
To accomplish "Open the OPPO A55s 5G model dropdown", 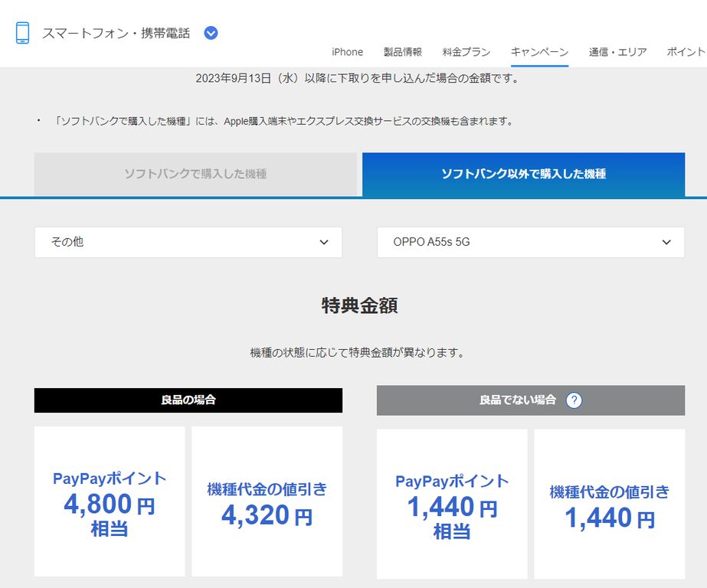I will pyautogui.click(x=531, y=243).
